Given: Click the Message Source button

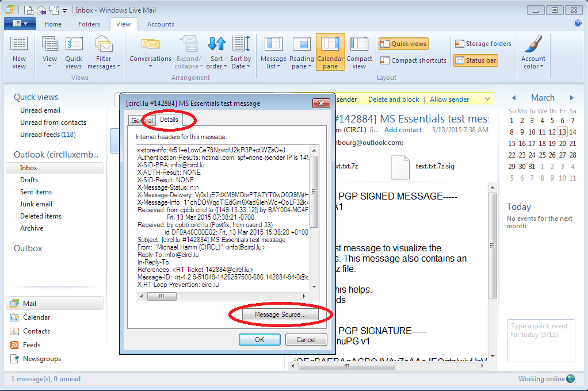Looking at the screenshot, I should click(280, 315).
